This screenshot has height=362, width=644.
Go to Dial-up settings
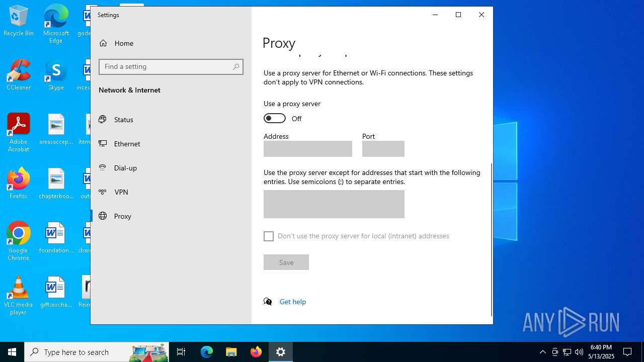click(171, 168)
